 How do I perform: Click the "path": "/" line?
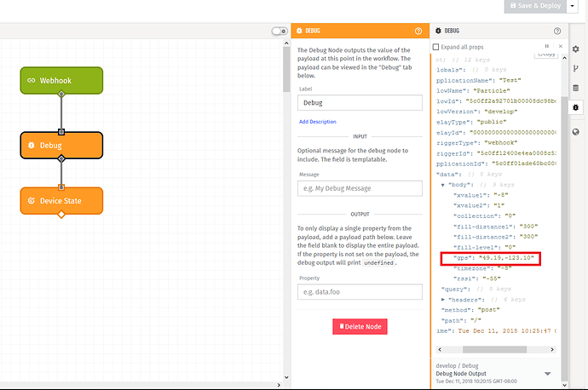(x=461, y=321)
